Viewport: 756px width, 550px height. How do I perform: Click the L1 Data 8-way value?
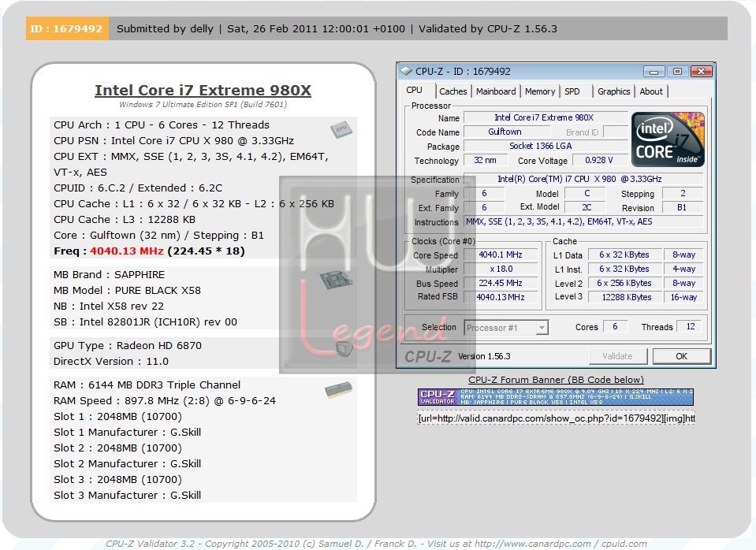tap(683, 255)
